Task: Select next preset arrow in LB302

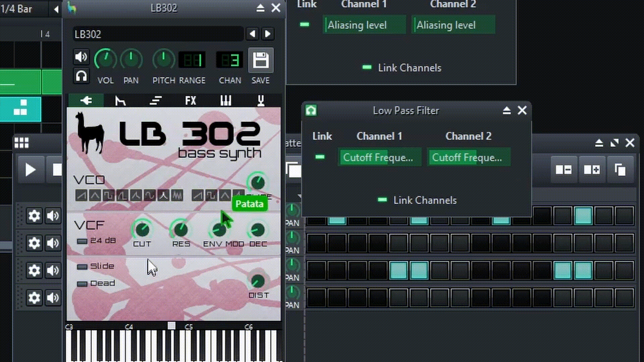Action: 268,34
